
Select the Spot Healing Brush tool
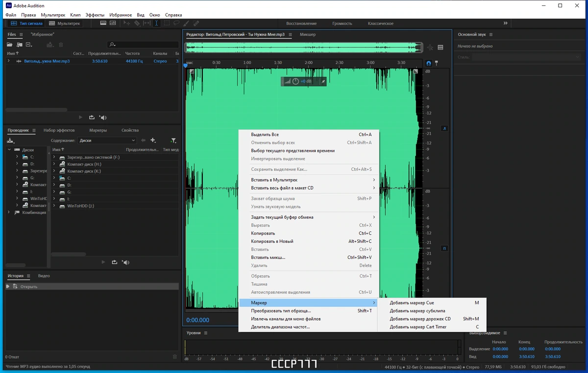pos(196,23)
